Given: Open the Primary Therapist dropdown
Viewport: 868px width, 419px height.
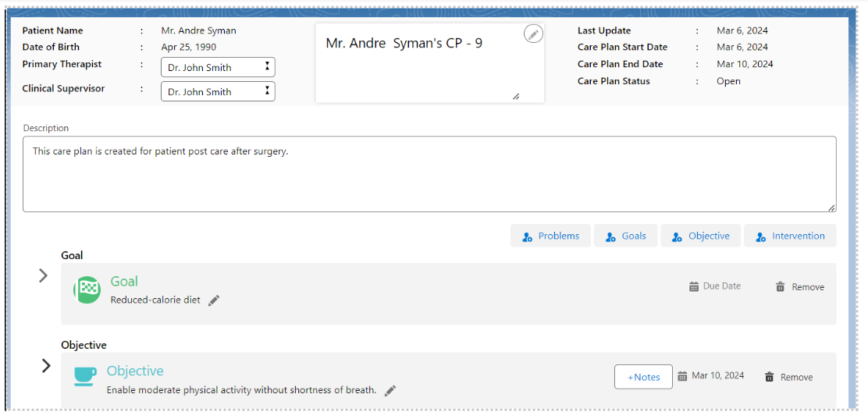Looking at the screenshot, I should point(218,67).
